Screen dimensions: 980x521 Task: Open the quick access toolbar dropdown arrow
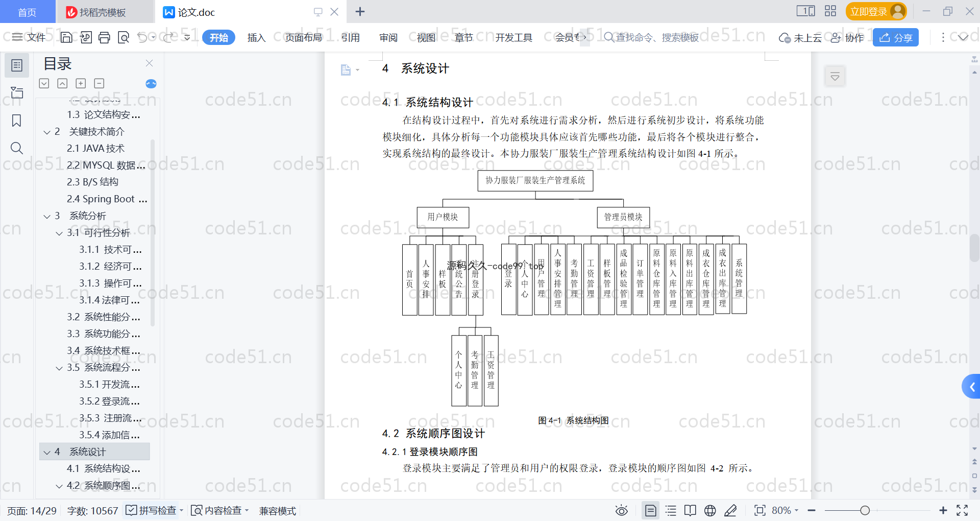[187, 37]
